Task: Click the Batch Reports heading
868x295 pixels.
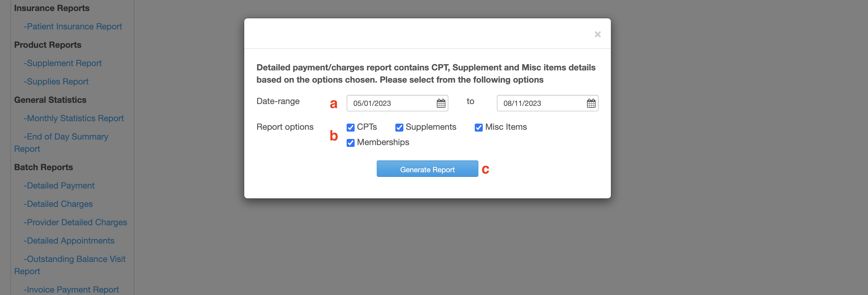Action: (x=44, y=167)
